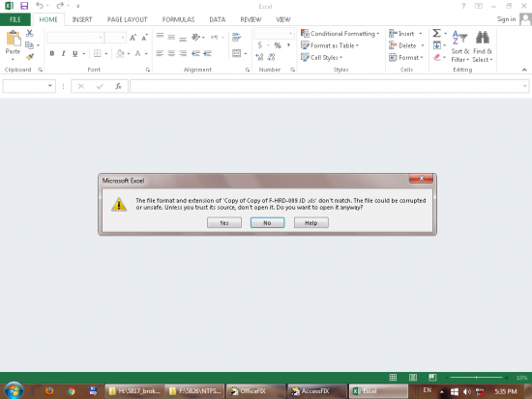Screen dimensions: 532x399
Task: Click Yes in the Microsoft Excel dialog
Action: [x=224, y=223]
